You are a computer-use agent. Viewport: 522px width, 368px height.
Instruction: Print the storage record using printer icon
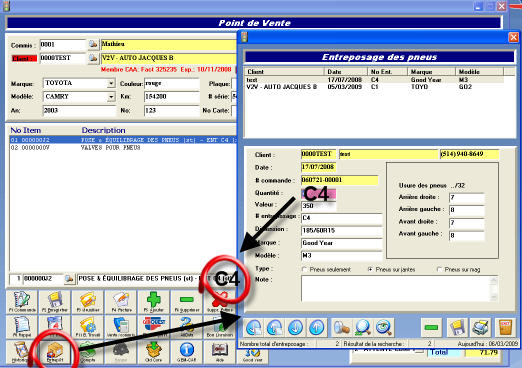[x=480, y=327]
